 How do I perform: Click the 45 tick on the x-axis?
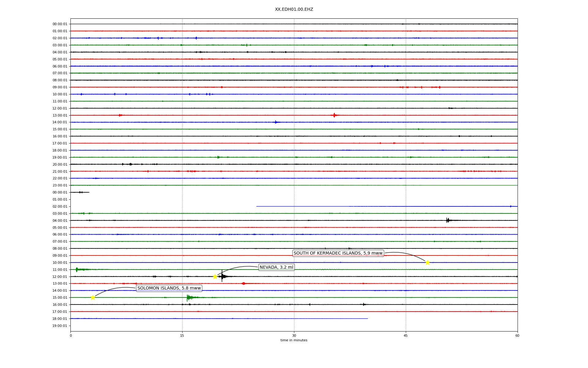(x=406, y=335)
